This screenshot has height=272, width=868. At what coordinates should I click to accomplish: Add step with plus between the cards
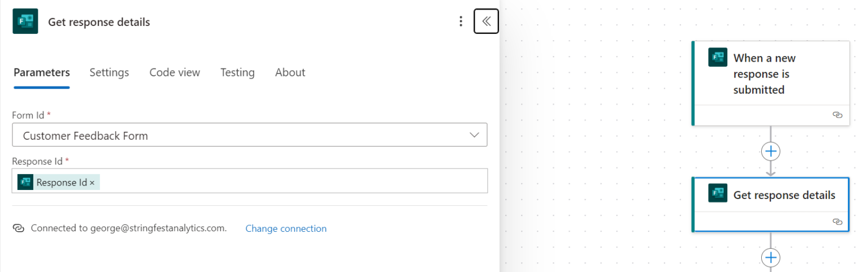pyautogui.click(x=771, y=151)
